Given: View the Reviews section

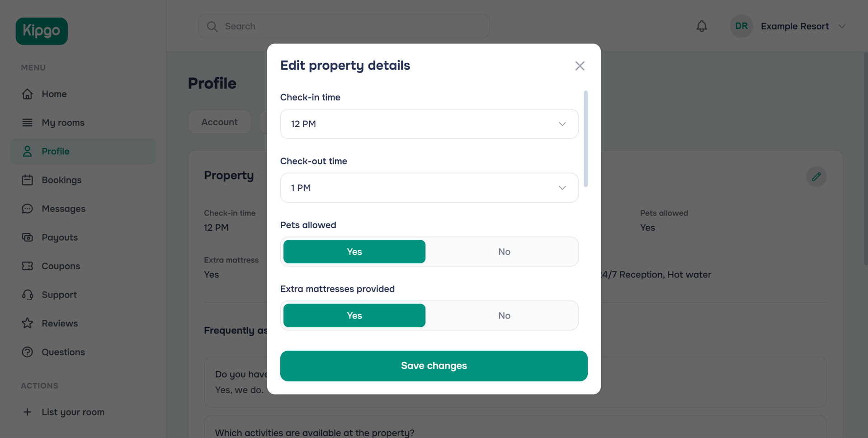Looking at the screenshot, I should (60, 323).
